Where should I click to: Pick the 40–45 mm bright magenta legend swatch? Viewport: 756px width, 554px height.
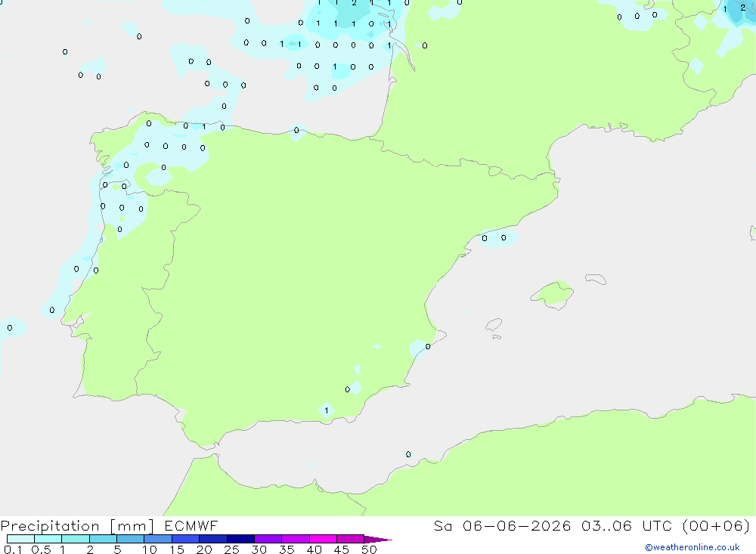[323, 539]
